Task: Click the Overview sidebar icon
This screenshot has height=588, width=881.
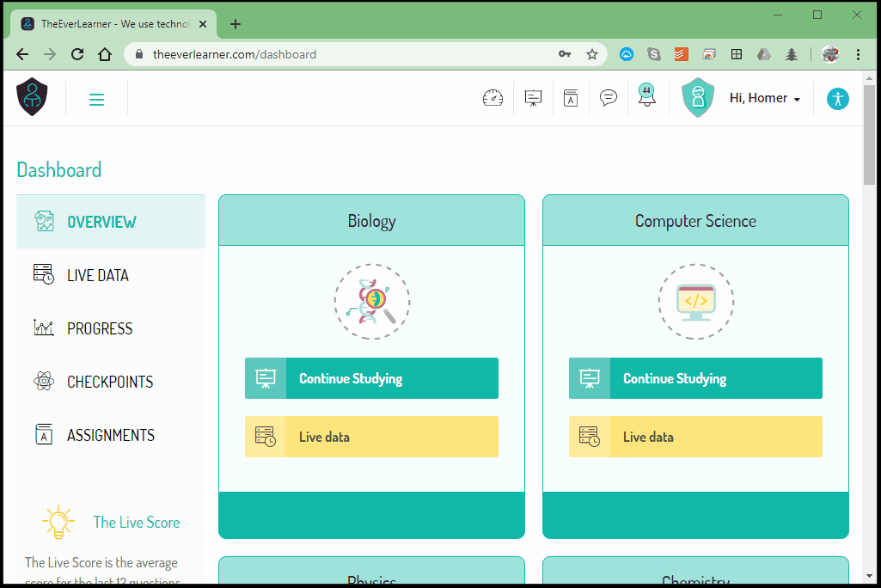Action: (44, 221)
